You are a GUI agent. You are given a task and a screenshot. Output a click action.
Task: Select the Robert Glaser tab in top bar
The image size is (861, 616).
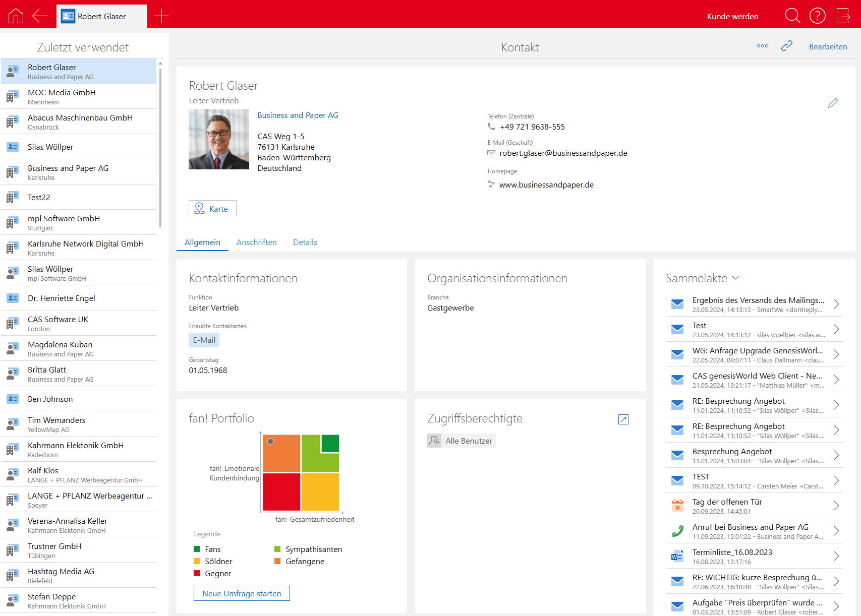click(102, 16)
